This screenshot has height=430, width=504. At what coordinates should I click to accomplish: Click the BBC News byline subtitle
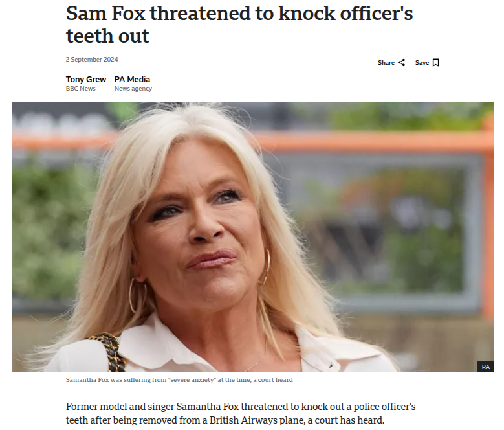point(81,89)
